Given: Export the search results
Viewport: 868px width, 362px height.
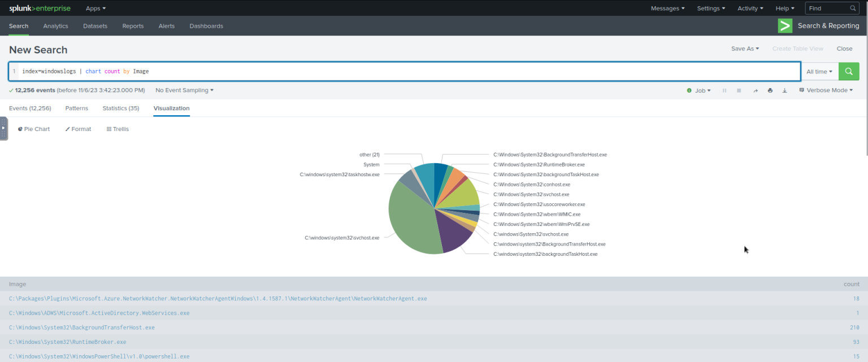Looking at the screenshot, I should (784, 90).
